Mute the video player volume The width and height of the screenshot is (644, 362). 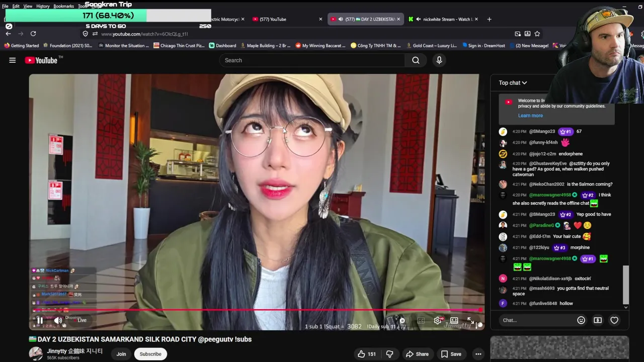pos(58,320)
